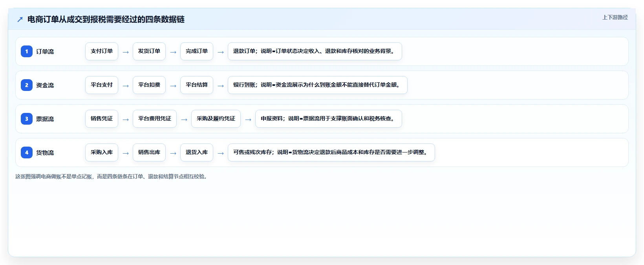
Task: Click the arrow between 销售出库 and 退货入库
Action: (173, 153)
